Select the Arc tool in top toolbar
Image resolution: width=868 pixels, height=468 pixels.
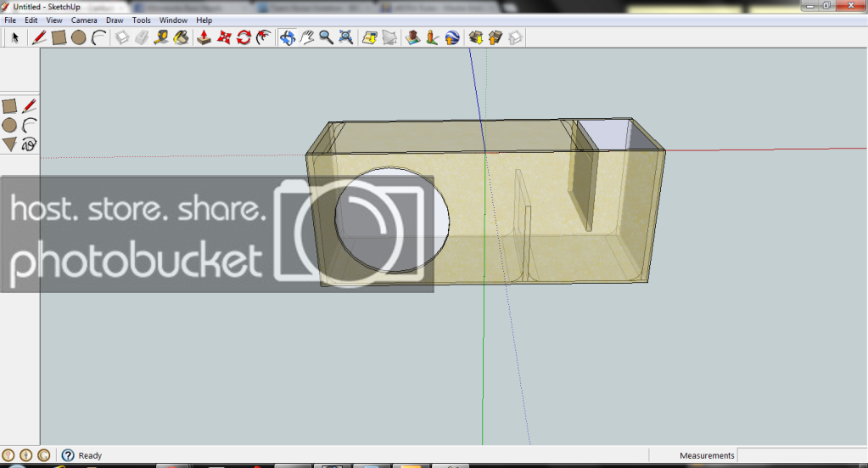(x=98, y=37)
